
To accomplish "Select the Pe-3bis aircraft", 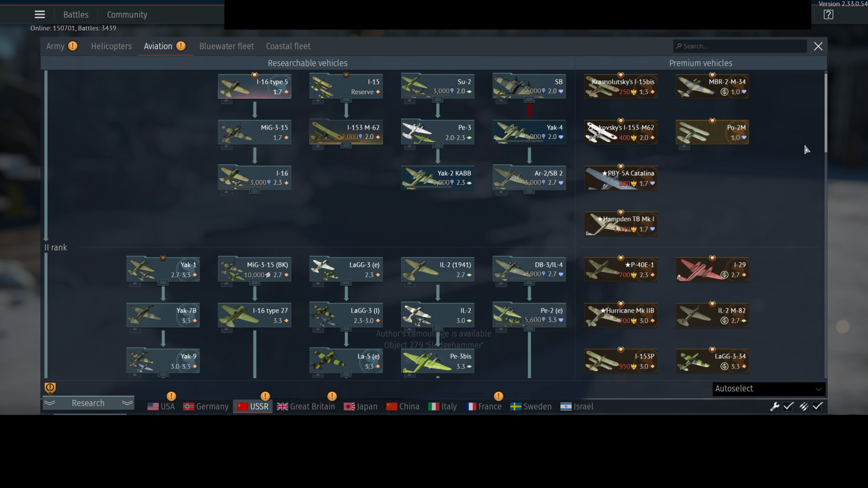I will [438, 362].
